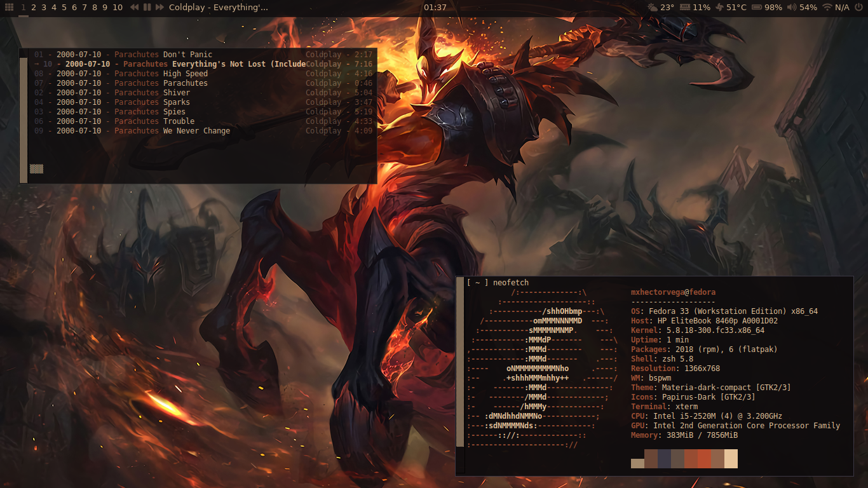
Task: Click the Uptime '1 min' line
Action: [660, 340]
